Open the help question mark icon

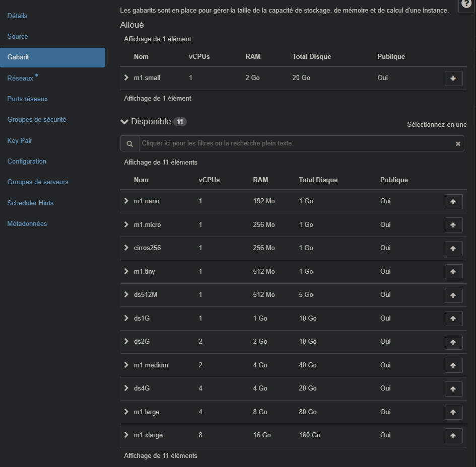click(466, 5)
